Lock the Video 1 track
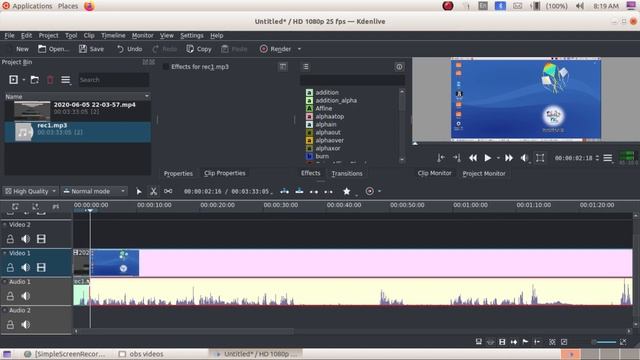 point(10,267)
